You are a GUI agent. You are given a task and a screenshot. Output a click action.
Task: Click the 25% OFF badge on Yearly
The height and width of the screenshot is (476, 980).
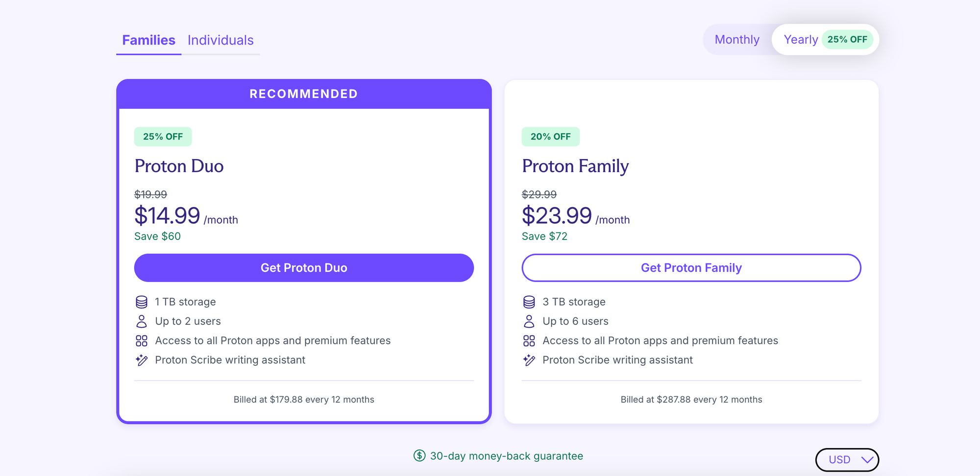pyautogui.click(x=847, y=40)
